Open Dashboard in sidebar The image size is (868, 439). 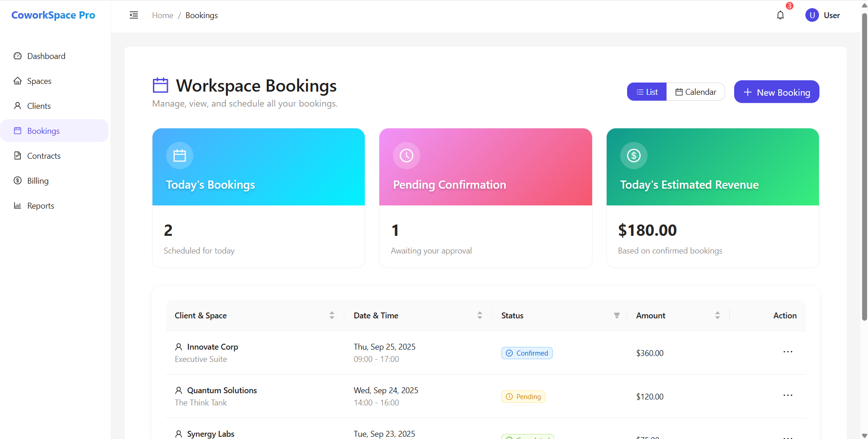click(x=54, y=56)
